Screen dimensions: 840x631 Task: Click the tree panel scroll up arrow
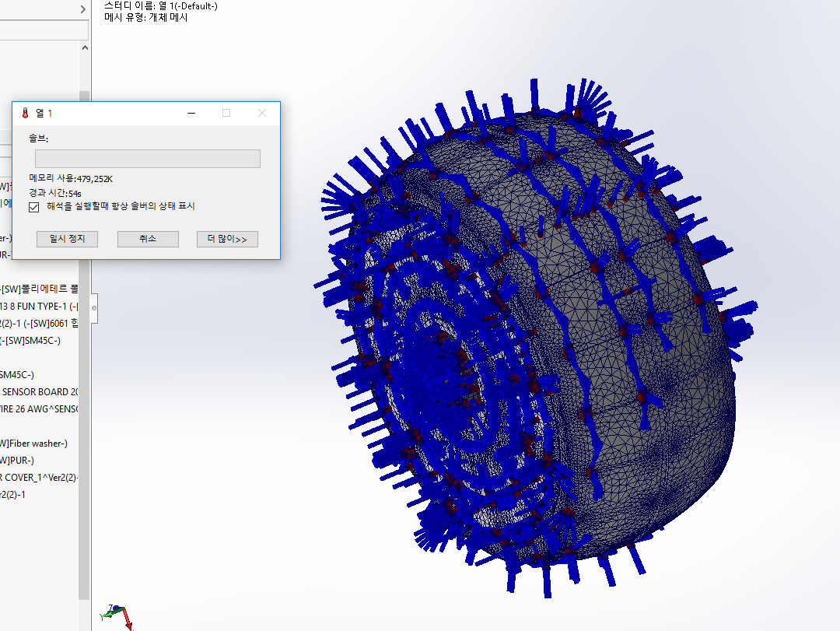pos(84,48)
